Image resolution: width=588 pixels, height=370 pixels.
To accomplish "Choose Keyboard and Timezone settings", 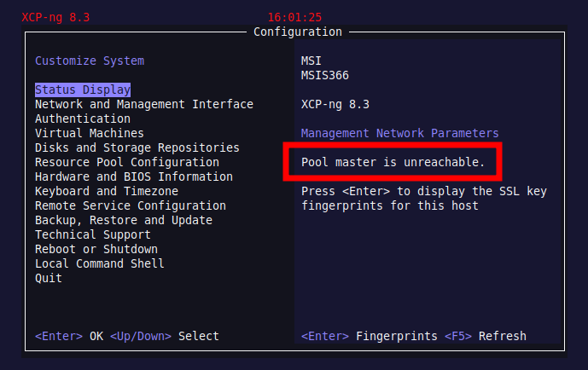I will tap(107, 191).
